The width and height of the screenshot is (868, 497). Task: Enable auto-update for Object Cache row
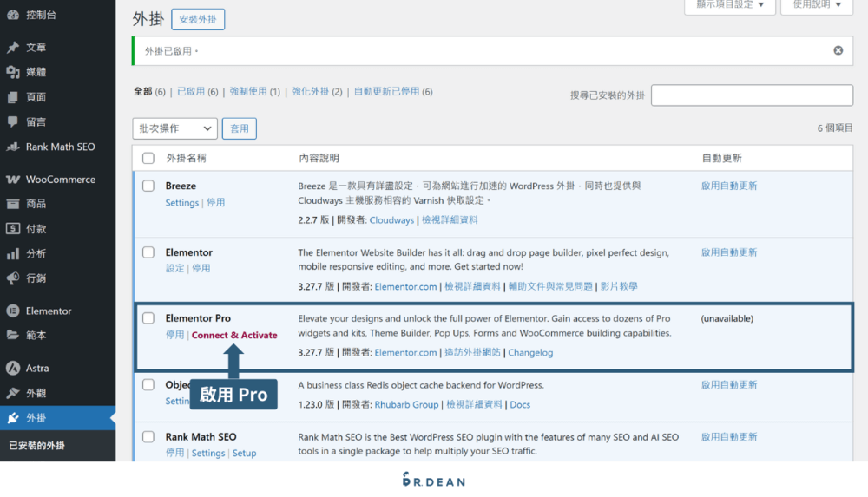[728, 384]
